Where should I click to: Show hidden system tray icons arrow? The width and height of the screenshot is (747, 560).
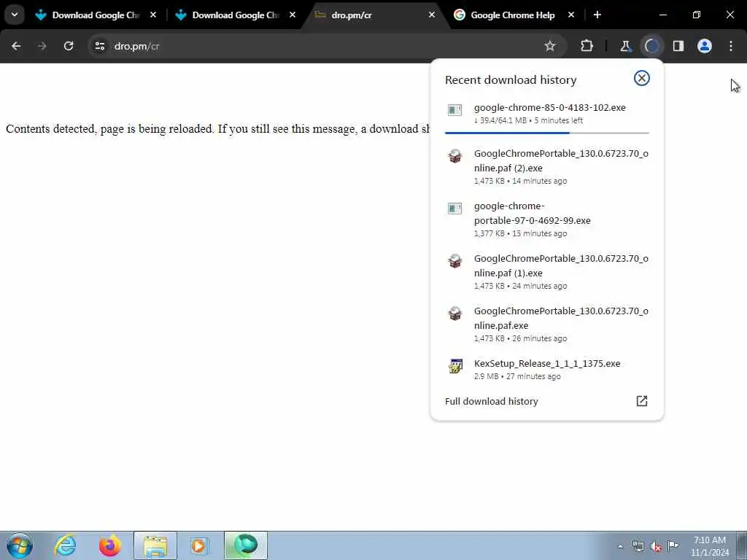[620, 546]
